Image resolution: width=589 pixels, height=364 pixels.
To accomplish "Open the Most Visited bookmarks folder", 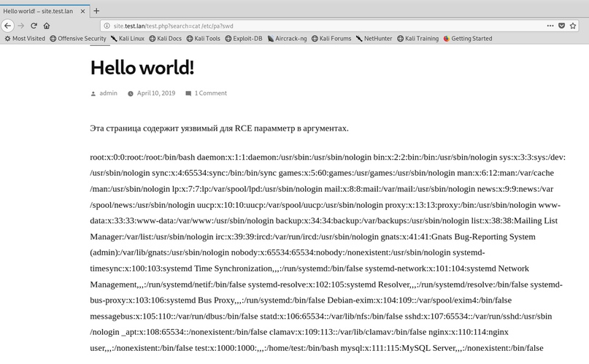I will pyautogui.click(x=24, y=39).
